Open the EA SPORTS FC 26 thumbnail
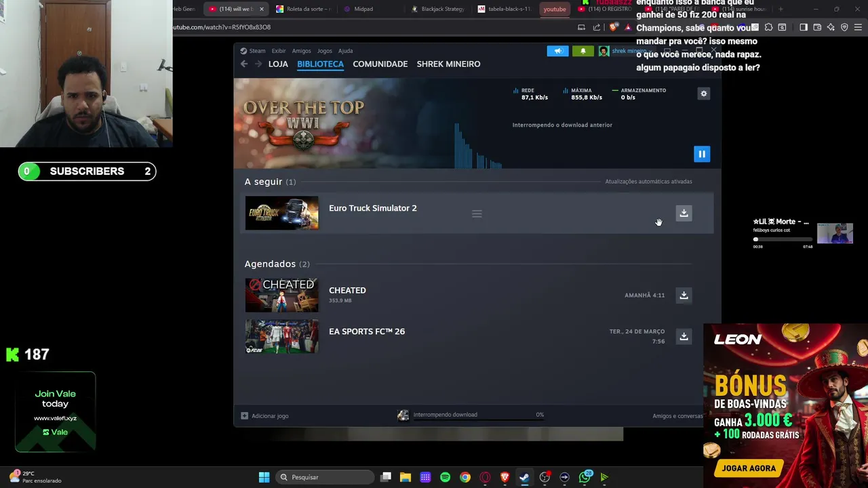 [281, 336]
